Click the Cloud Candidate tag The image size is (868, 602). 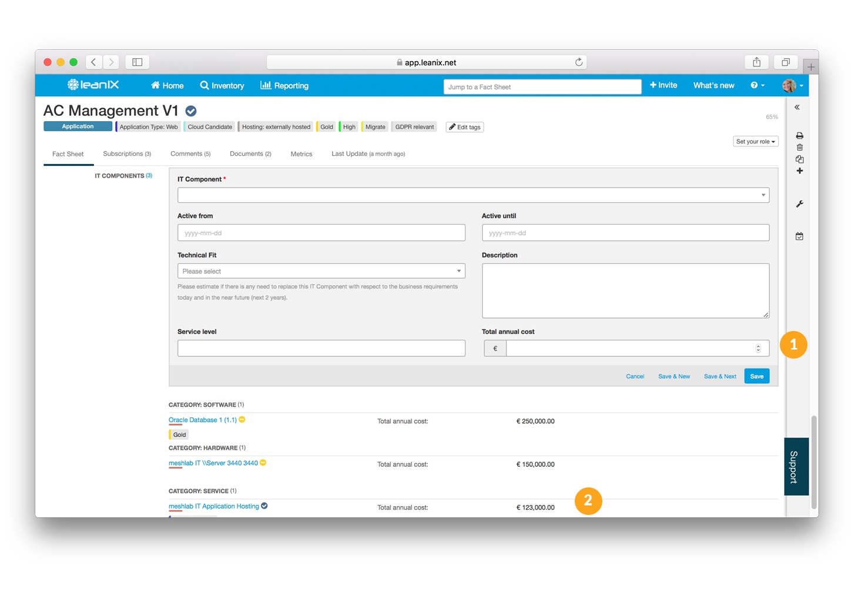[x=209, y=127]
